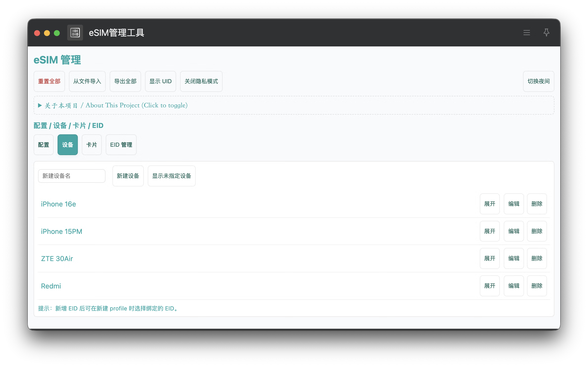Pin the window with pin icon
The height and width of the screenshot is (367, 588).
coord(546,33)
